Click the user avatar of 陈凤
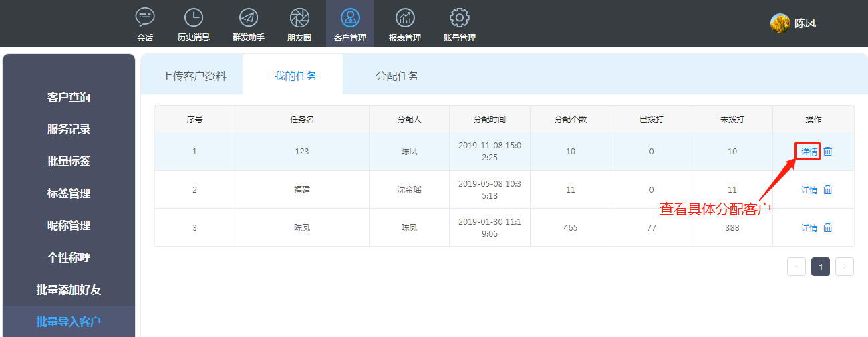 pyautogui.click(x=780, y=23)
